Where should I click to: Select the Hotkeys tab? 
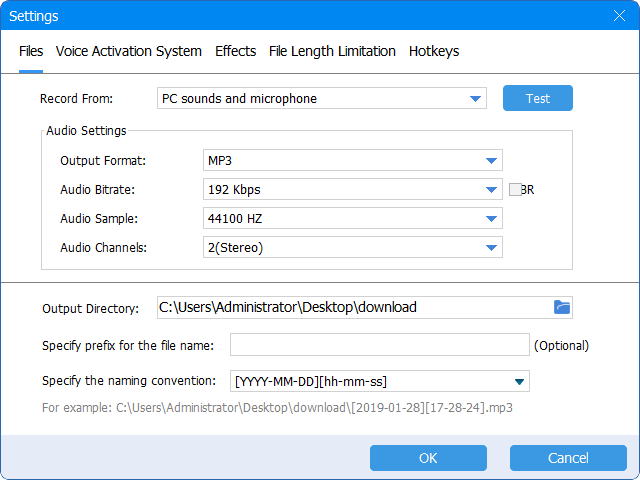434,51
